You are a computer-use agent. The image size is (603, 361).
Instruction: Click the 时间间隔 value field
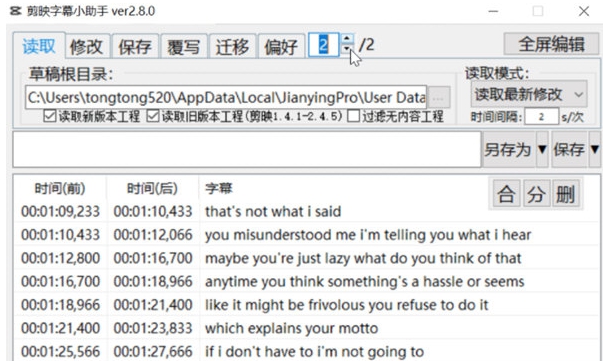(x=541, y=117)
